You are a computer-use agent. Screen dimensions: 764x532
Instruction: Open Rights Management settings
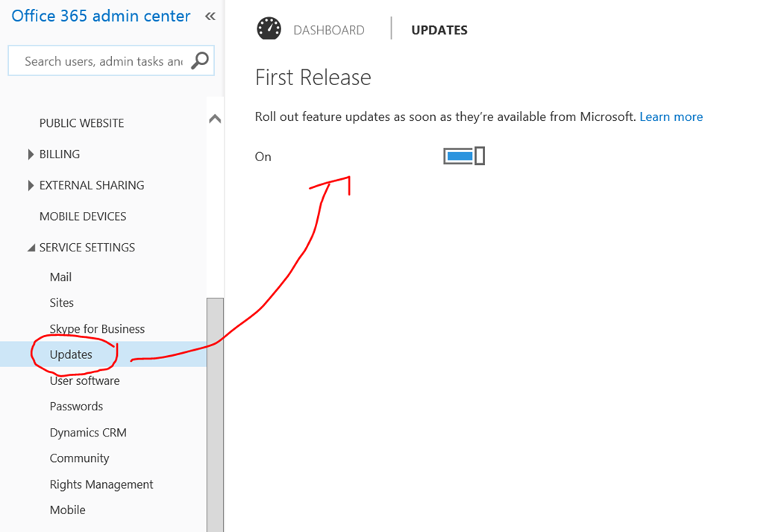point(101,484)
